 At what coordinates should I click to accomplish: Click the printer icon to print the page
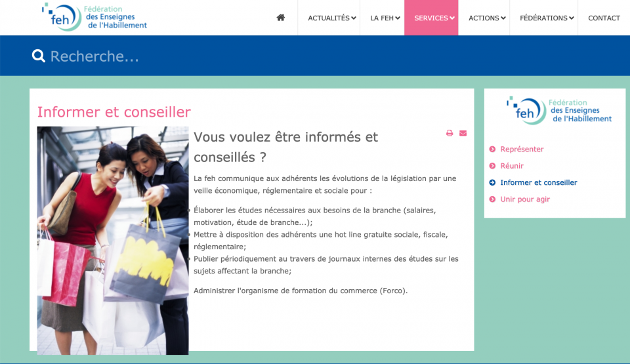coord(450,133)
